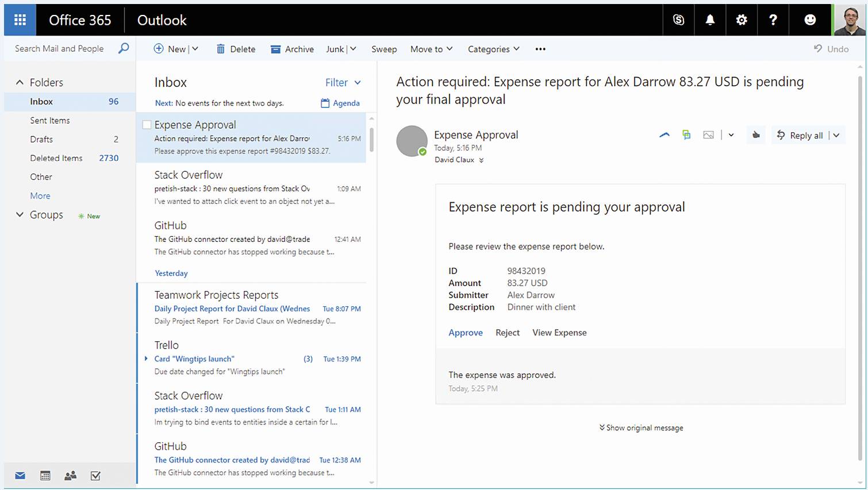The image size is (868, 490).
Task: Open the Reply all options dropdown
Action: click(x=836, y=136)
